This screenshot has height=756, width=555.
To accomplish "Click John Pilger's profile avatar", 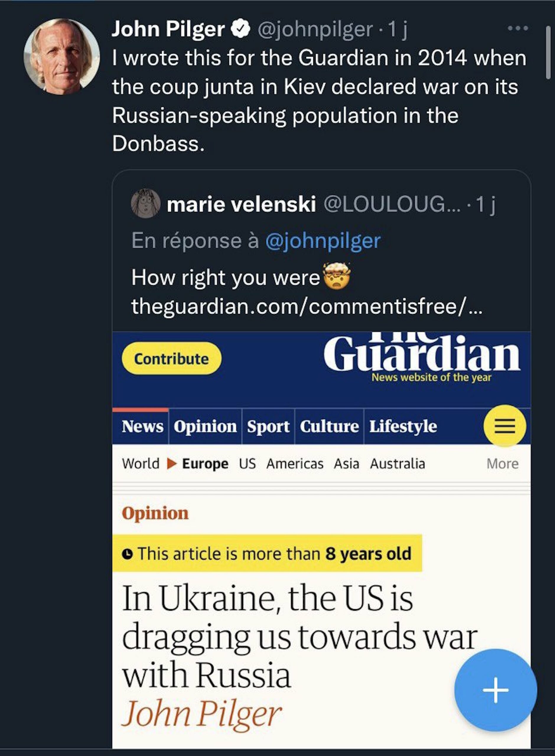I will (x=62, y=57).
